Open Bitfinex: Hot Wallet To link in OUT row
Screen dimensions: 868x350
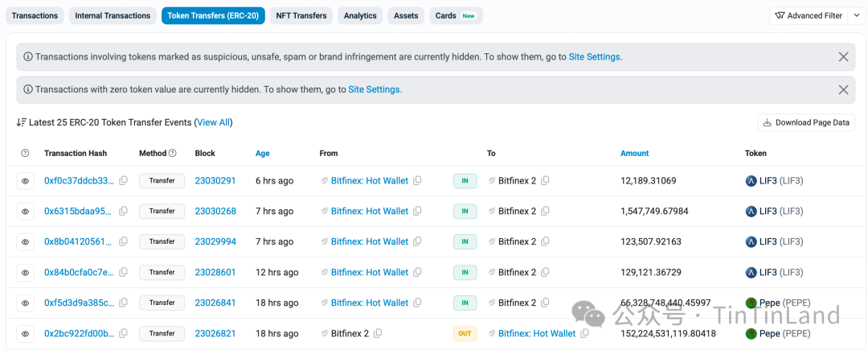(537, 333)
